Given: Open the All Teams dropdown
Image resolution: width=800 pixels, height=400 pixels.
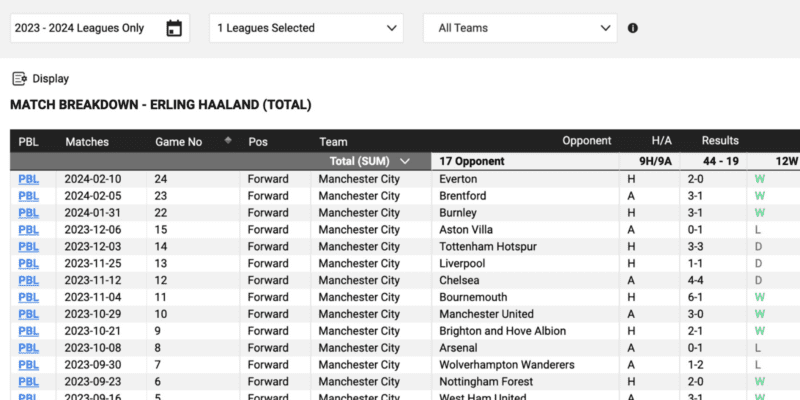Looking at the screenshot, I should point(520,28).
